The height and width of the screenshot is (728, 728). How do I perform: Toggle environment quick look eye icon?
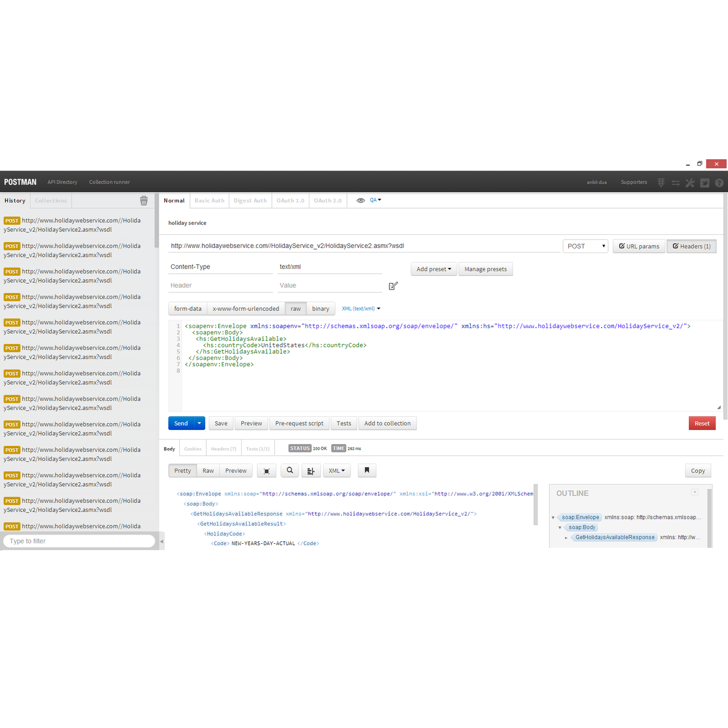pyautogui.click(x=361, y=201)
